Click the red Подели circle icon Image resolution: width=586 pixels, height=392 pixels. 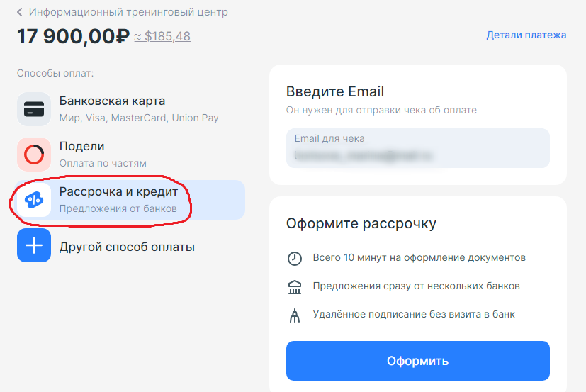[34, 155]
